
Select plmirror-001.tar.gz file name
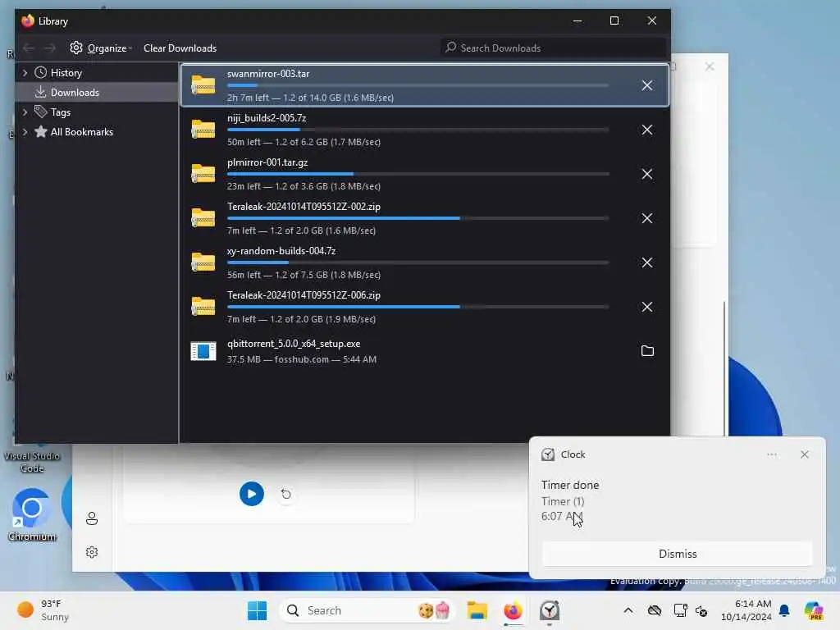(x=267, y=162)
